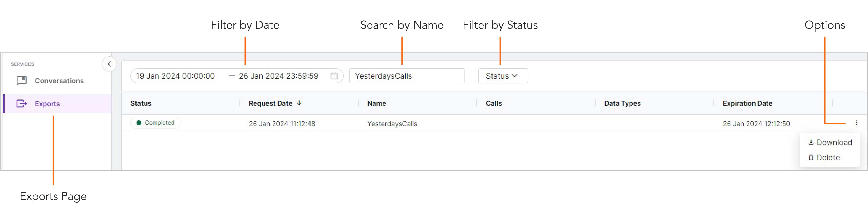Image resolution: width=868 pixels, height=218 pixels.
Task: Click the Exports arrow icon
Action: point(22,104)
